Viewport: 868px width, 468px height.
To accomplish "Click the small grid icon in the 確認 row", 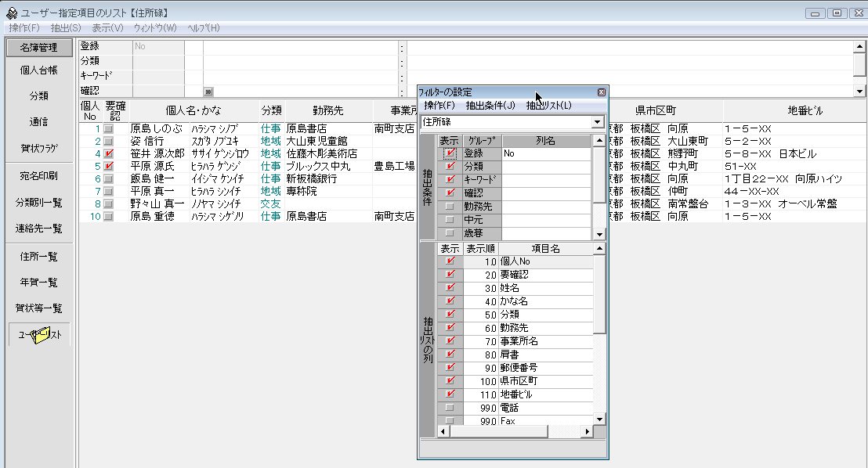I will click(208, 92).
